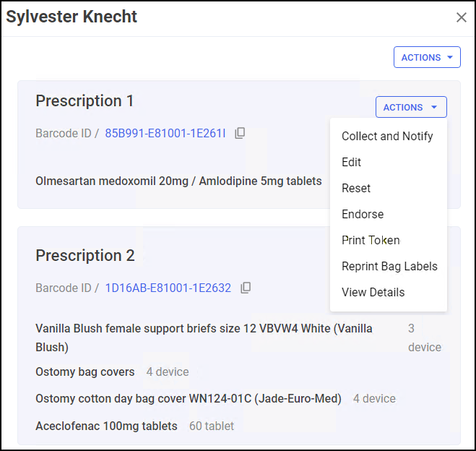Close the Sylvester Knecht dialog
Viewport: 476px width, 451px height.
point(461,17)
